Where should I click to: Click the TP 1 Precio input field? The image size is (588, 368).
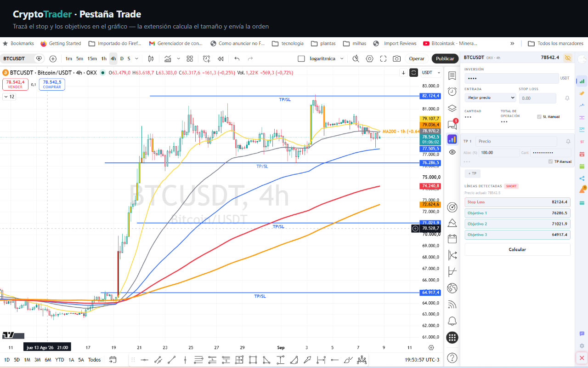[516, 141]
